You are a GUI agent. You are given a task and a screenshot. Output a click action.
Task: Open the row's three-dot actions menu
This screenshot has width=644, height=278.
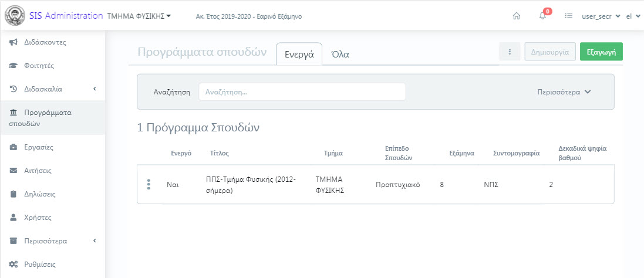149,185
